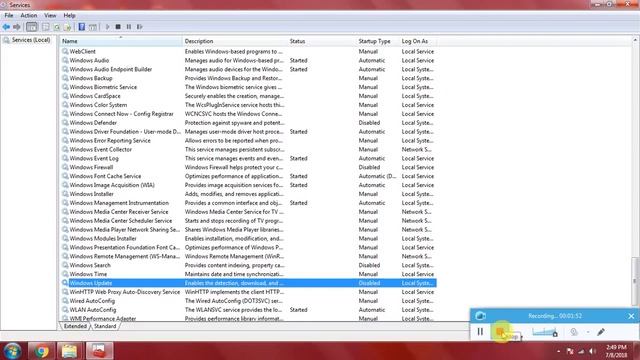Click the Start Service play icon
Screen dimensions: 640x360
107,27
